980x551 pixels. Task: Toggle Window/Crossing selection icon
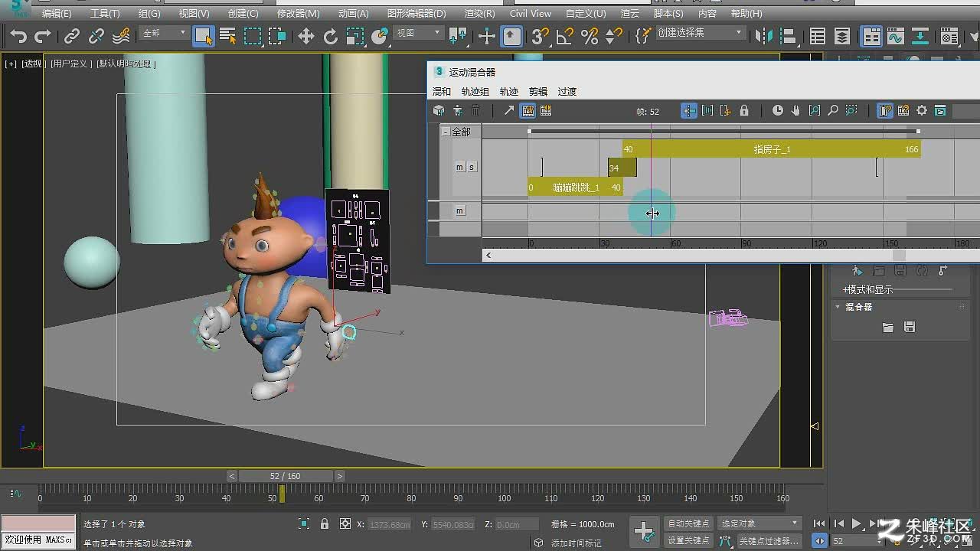[x=277, y=36]
